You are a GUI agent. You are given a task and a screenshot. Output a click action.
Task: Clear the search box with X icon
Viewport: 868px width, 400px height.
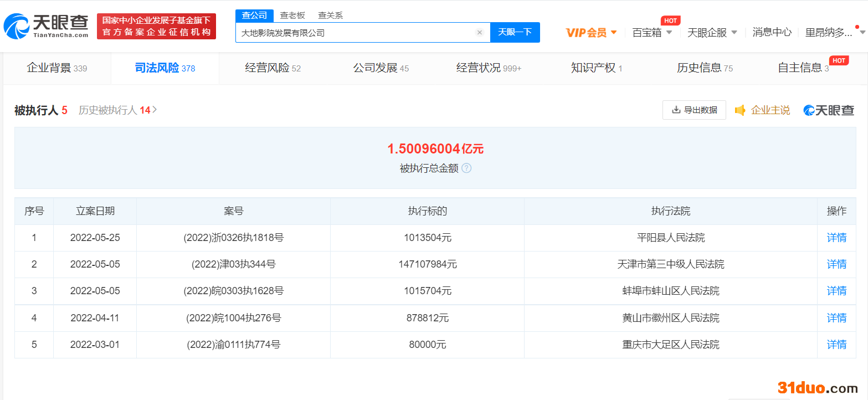pos(480,33)
